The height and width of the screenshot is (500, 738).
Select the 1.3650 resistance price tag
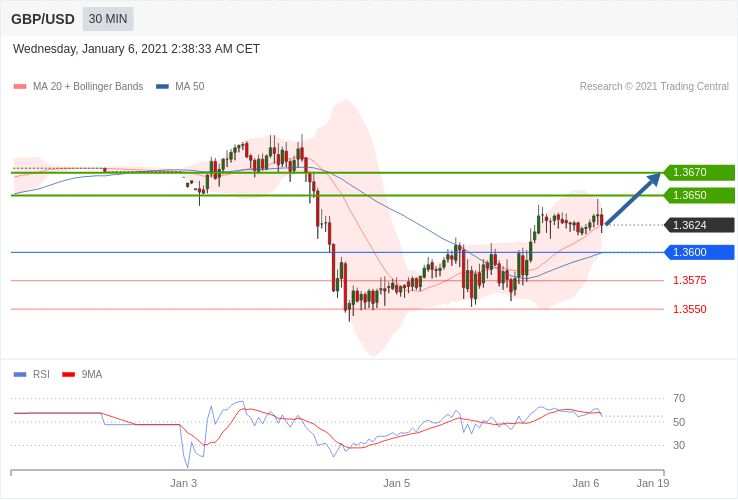699,195
